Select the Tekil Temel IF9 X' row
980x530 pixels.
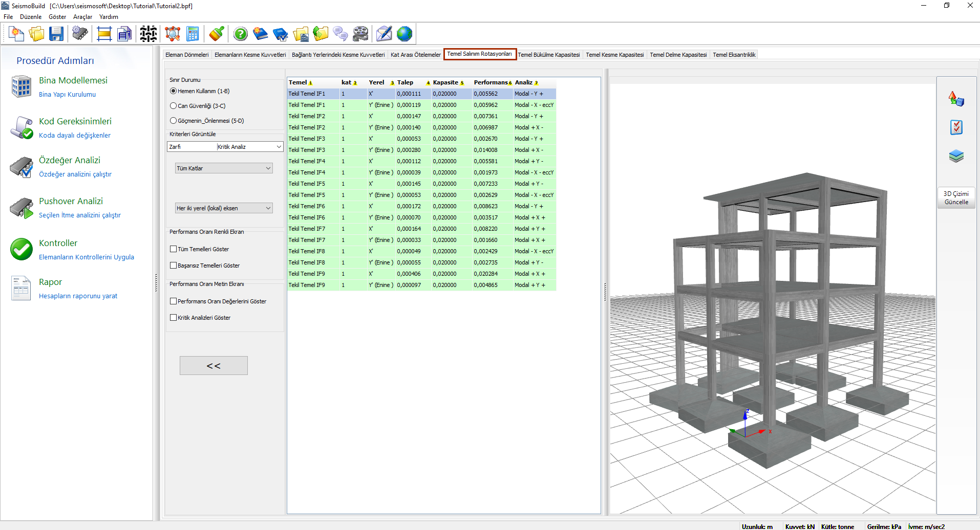click(x=421, y=274)
